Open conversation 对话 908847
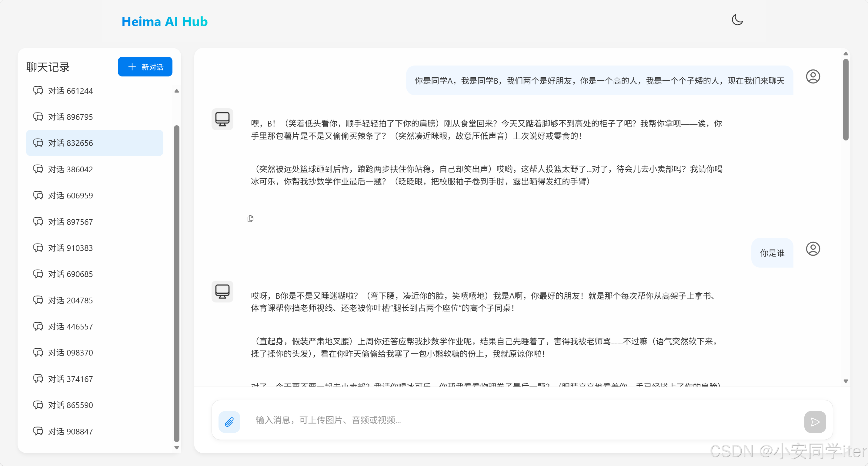868x466 pixels. point(70,431)
